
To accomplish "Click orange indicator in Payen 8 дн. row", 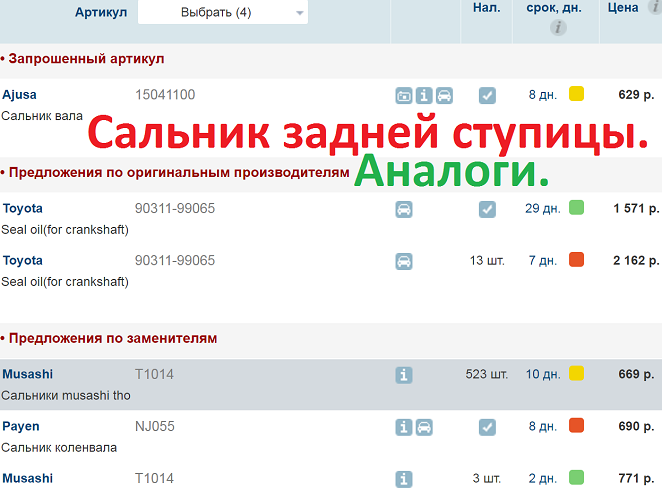I will tap(576, 425).
